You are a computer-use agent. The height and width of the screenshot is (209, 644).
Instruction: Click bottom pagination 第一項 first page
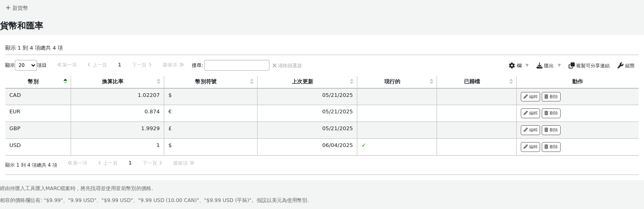click(x=78, y=163)
